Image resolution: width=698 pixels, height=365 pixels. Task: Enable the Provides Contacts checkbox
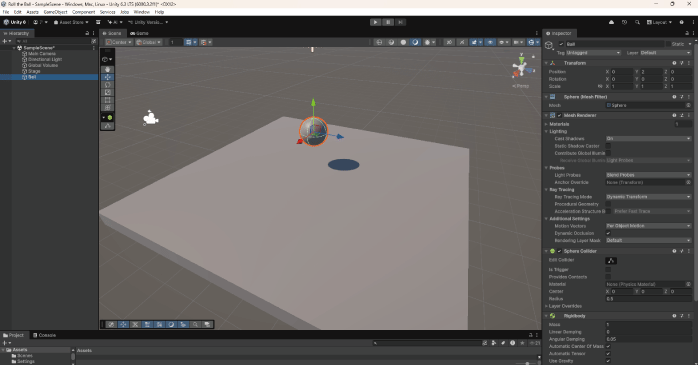click(x=608, y=277)
